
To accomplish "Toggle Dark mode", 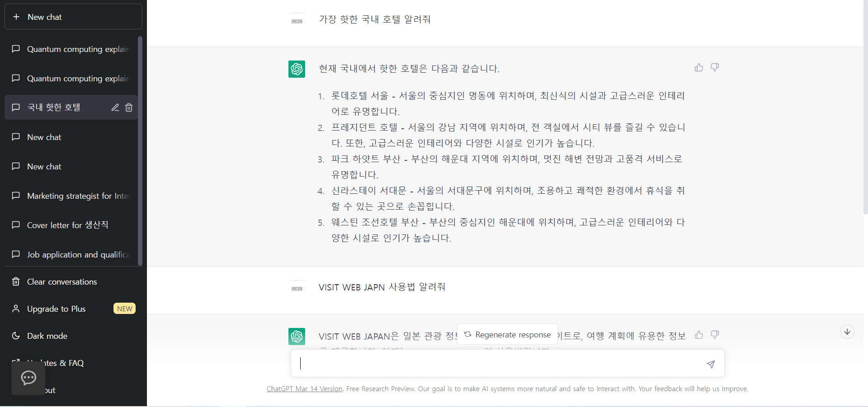I will [x=73, y=336].
